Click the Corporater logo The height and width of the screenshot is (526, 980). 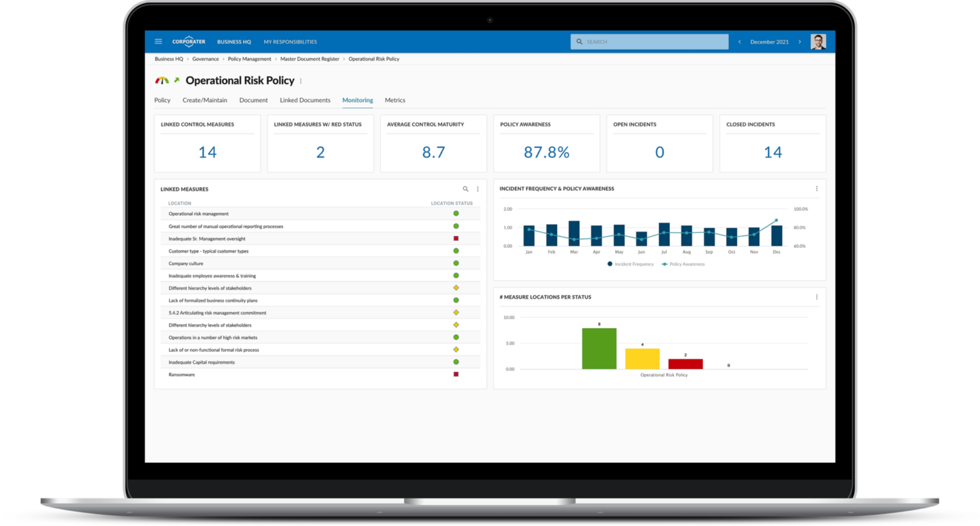(x=189, y=41)
